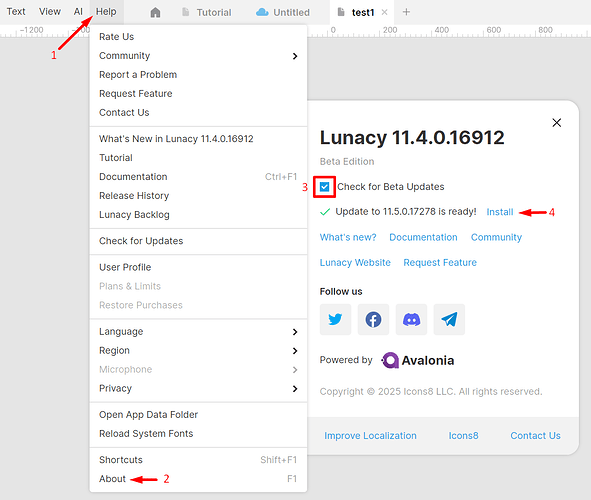Click the Install update link
This screenshot has width=591, height=500.
point(500,212)
